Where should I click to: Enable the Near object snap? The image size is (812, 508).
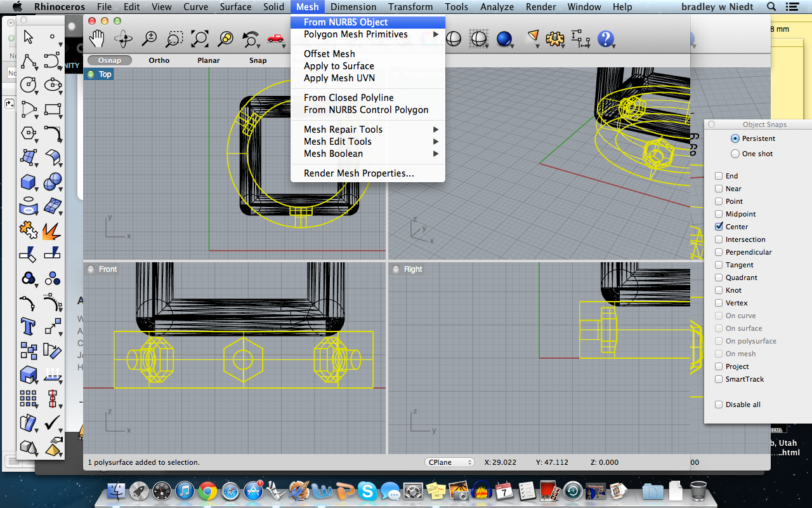click(x=719, y=189)
